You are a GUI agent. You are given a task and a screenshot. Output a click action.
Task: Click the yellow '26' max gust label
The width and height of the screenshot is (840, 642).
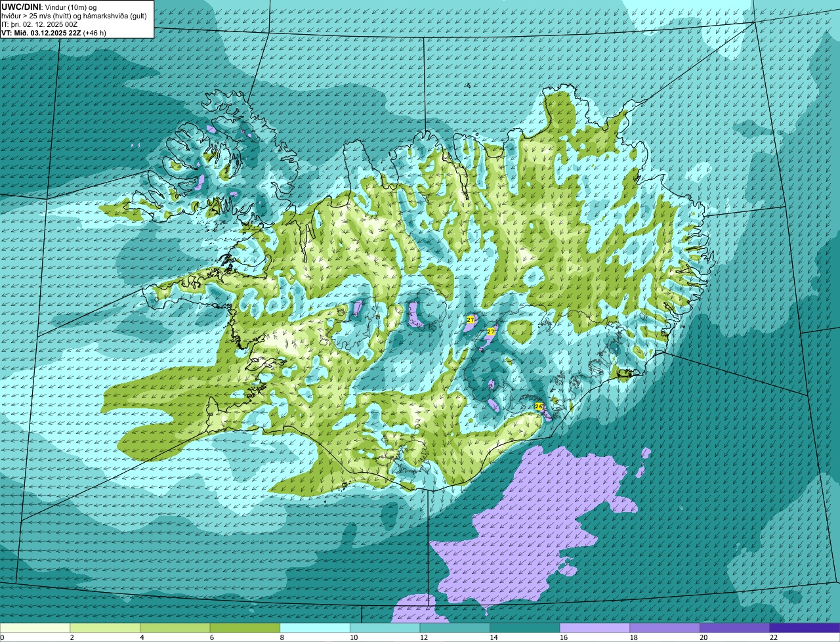pyautogui.click(x=539, y=406)
